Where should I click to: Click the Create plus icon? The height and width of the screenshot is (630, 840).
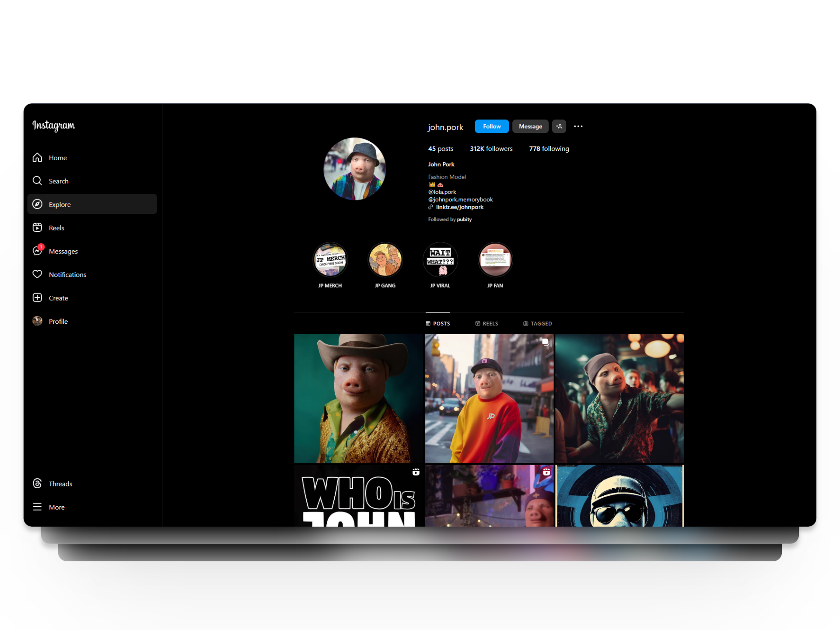pyautogui.click(x=38, y=297)
